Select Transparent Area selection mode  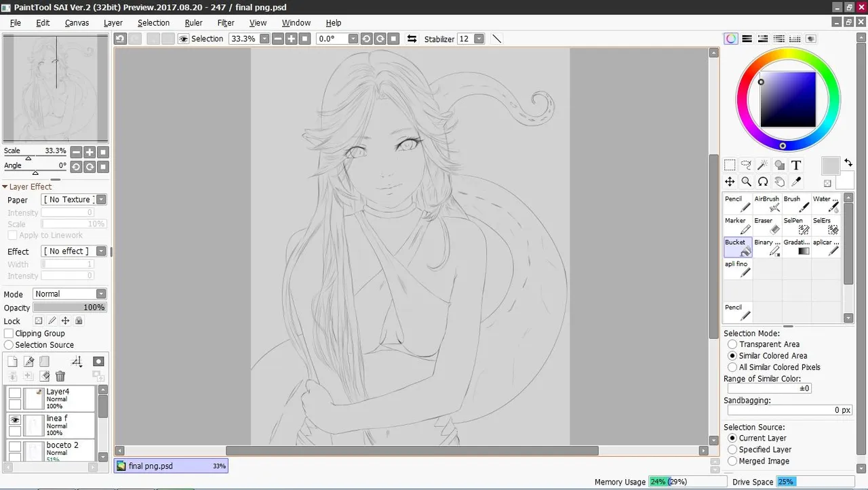pyautogui.click(x=732, y=344)
